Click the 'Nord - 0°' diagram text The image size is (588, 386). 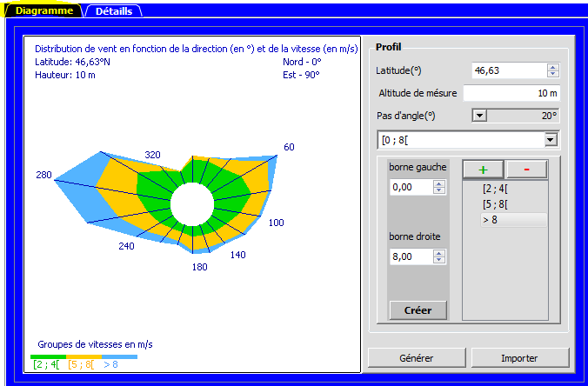coord(302,62)
